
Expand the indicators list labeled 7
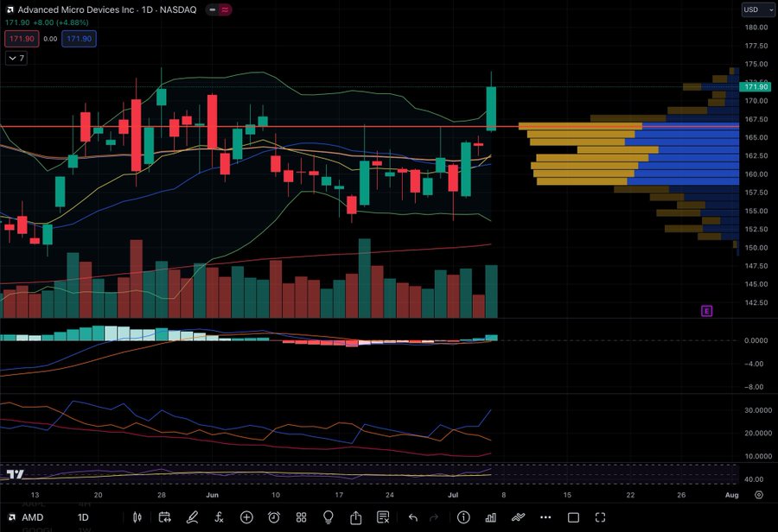16,58
